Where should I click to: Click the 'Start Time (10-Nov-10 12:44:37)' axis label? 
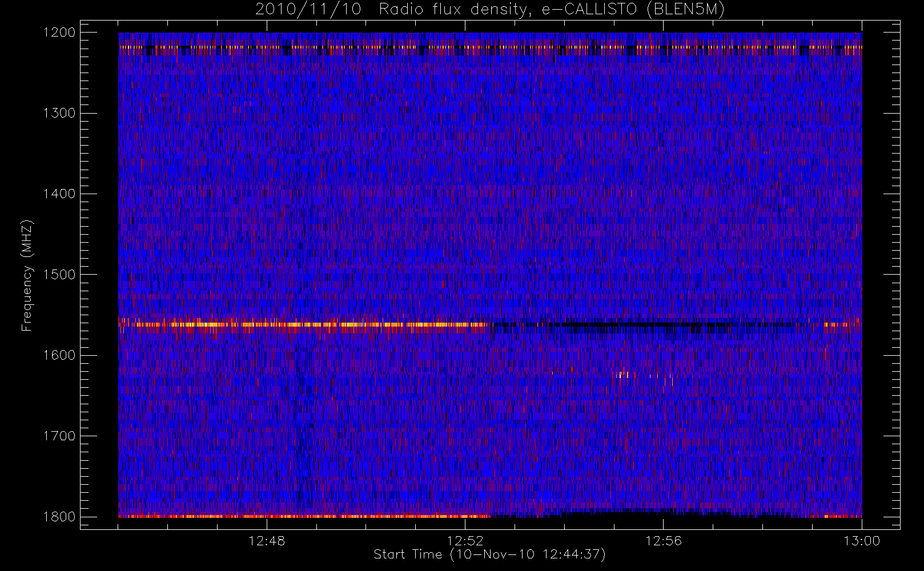[489, 554]
